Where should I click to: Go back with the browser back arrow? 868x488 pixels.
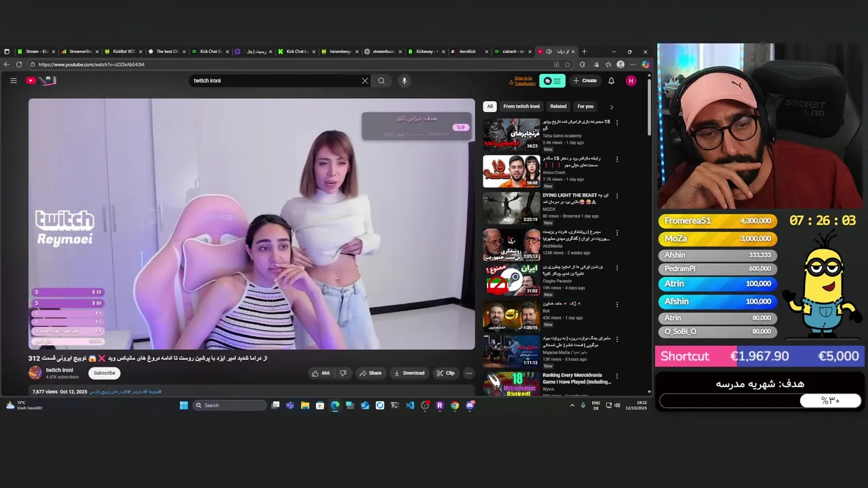7,64
